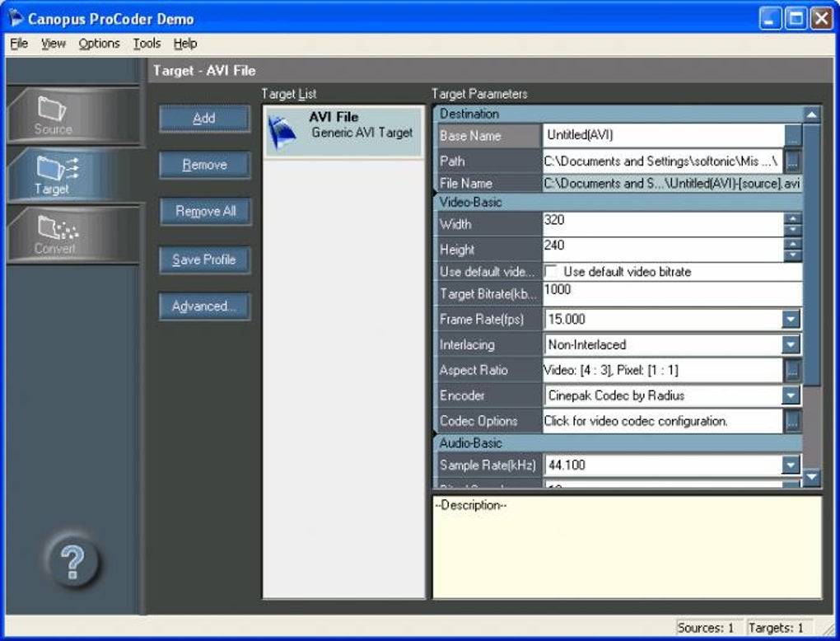Open the Tools menu

point(147,44)
